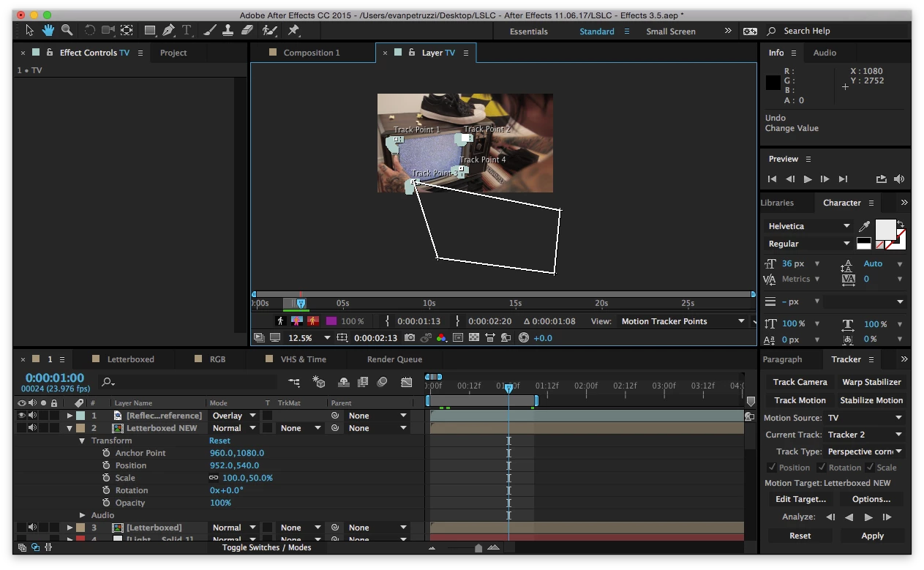924x570 pixels.
Task: Click the purple label color swatch
Action: [x=331, y=321]
